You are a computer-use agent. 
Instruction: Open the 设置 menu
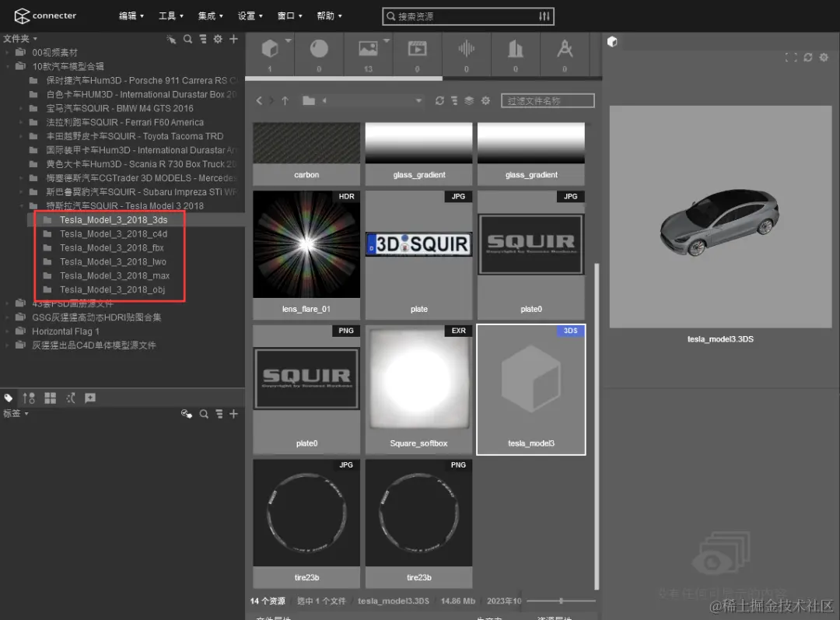tap(250, 16)
